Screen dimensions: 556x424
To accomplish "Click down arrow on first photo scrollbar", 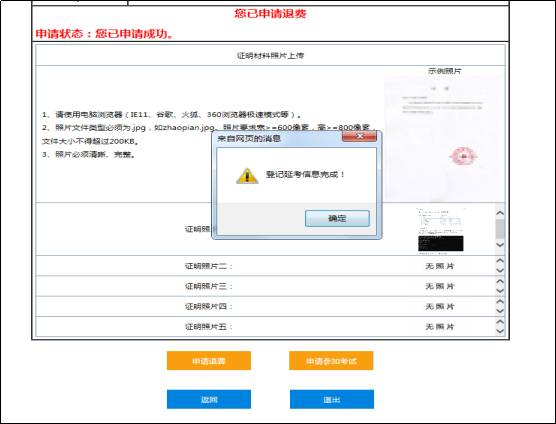I will coord(500,245).
